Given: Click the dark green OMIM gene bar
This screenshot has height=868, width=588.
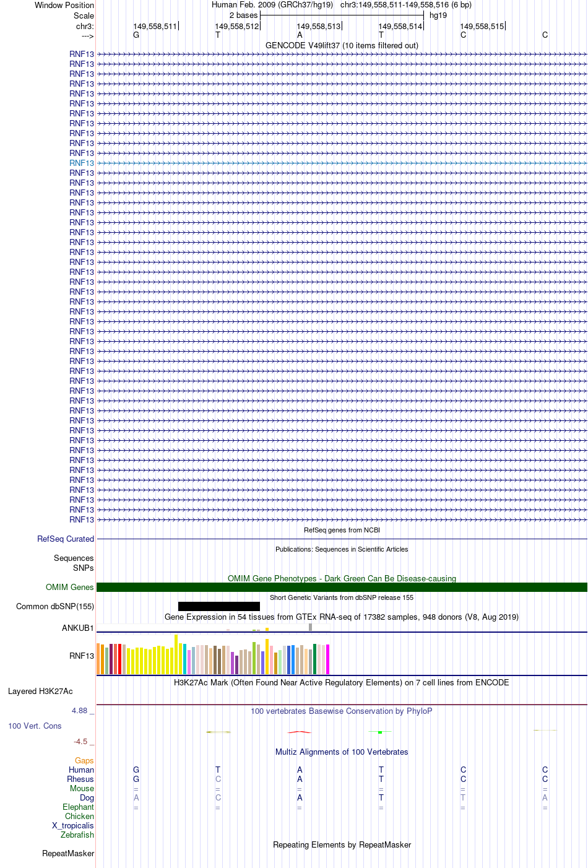Looking at the screenshot, I should [x=342, y=588].
